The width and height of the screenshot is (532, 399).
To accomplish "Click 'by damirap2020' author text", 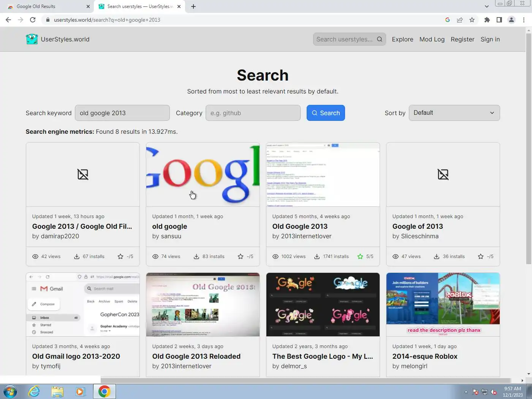I will [x=55, y=236].
